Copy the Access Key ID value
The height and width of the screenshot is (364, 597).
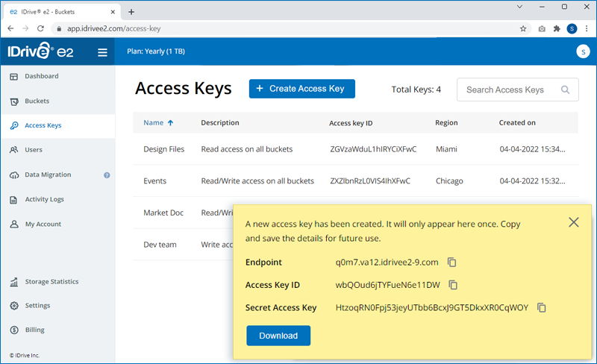(x=453, y=285)
